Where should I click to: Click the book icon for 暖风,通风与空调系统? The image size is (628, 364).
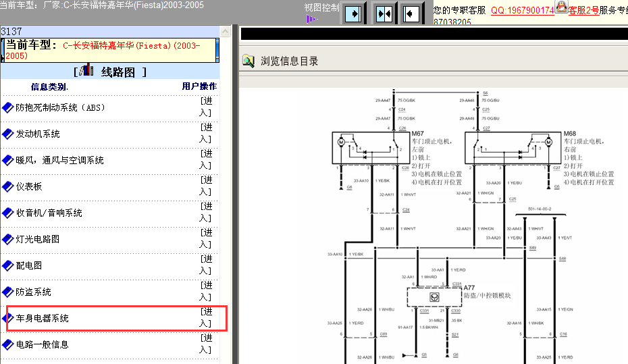pos(7,160)
